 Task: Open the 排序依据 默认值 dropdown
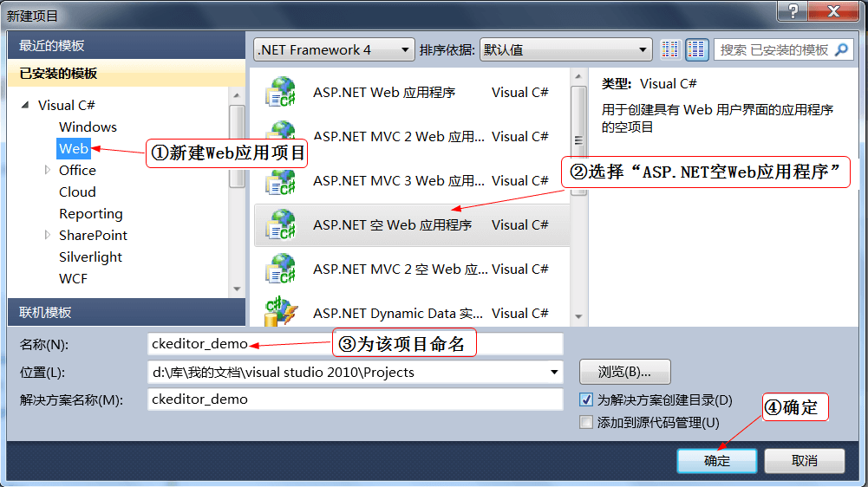pyautogui.click(x=565, y=49)
